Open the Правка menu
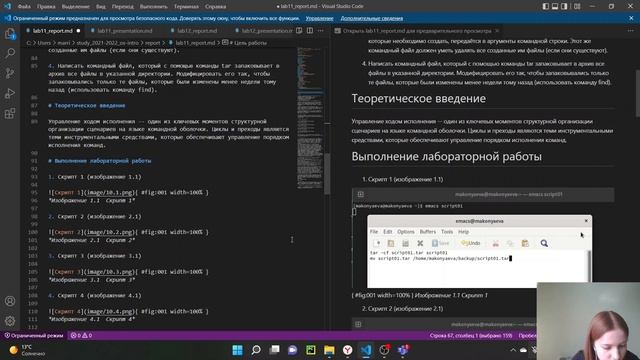This screenshot has width=640, height=360. [46, 7]
